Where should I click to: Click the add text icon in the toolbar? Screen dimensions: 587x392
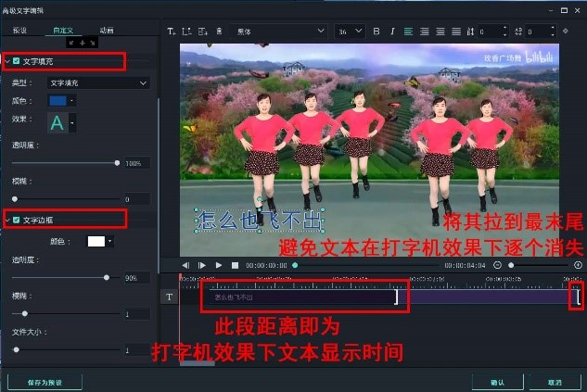point(171,32)
